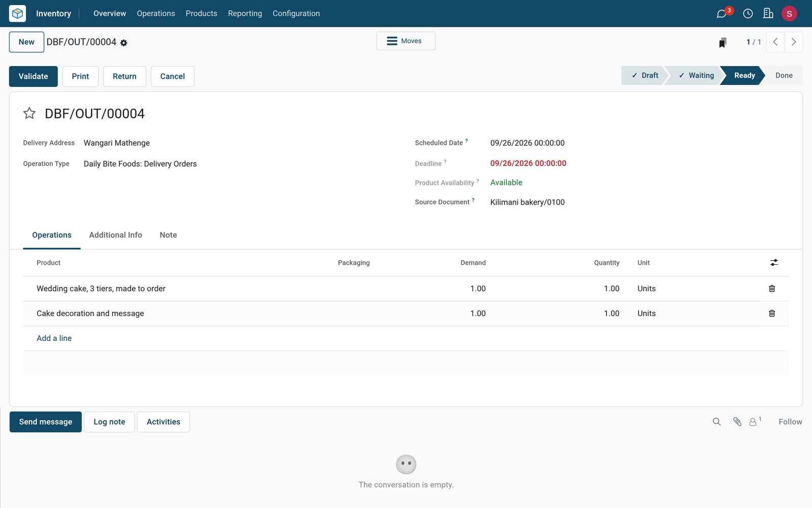The height and width of the screenshot is (508, 812).
Task: Select the Done status stage
Action: 784,76
